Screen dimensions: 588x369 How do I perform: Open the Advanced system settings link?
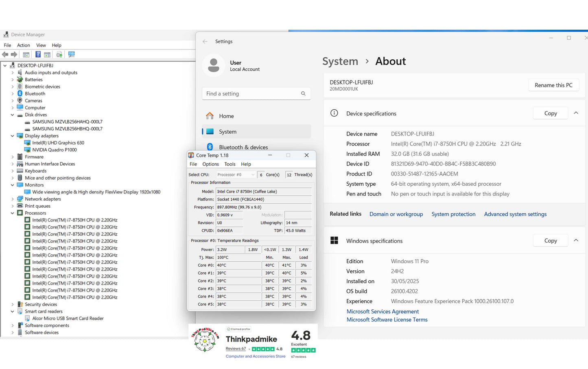(515, 214)
